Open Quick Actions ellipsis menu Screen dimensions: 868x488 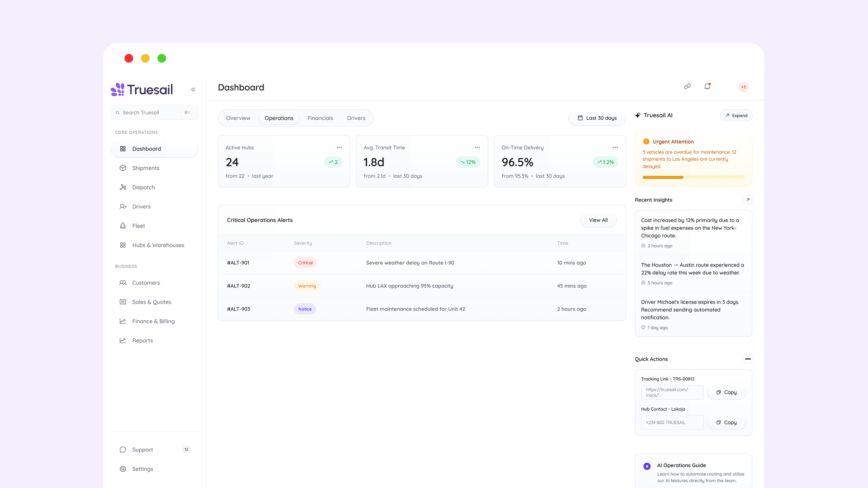point(748,359)
